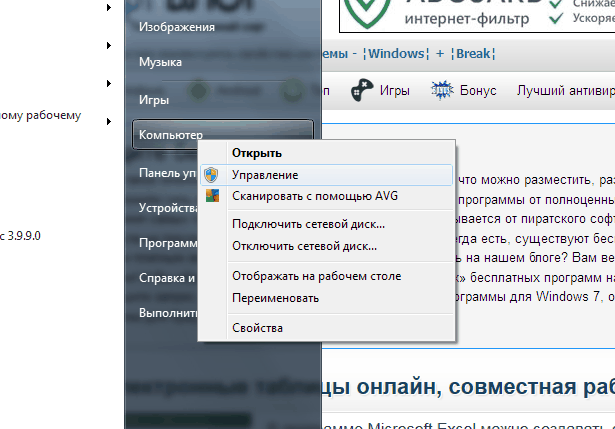Click the gamepad icon next to Игры
The width and height of the screenshot is (615, 429).
click(362, 90)
